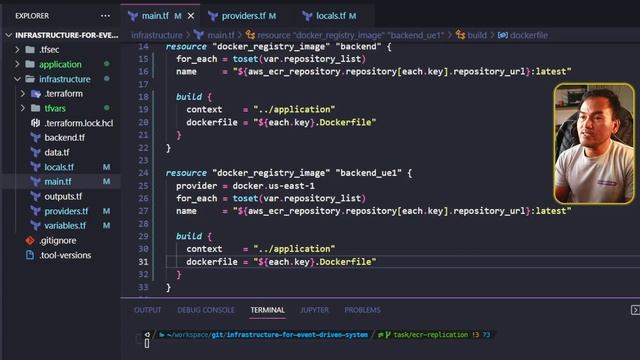
Task: Click the main.tf breadcrumb segment
Action: click(x=221, y=36)
